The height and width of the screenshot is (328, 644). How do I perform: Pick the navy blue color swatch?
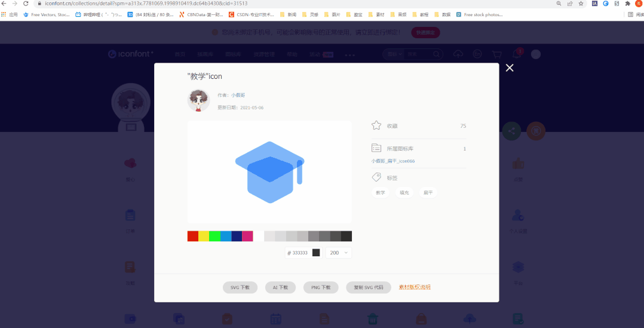pos(237,237)
